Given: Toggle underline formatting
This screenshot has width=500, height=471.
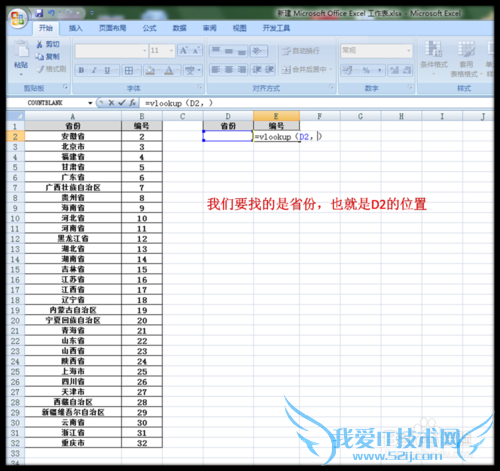Looking at the screenshot, I should (x=107, y=70).
